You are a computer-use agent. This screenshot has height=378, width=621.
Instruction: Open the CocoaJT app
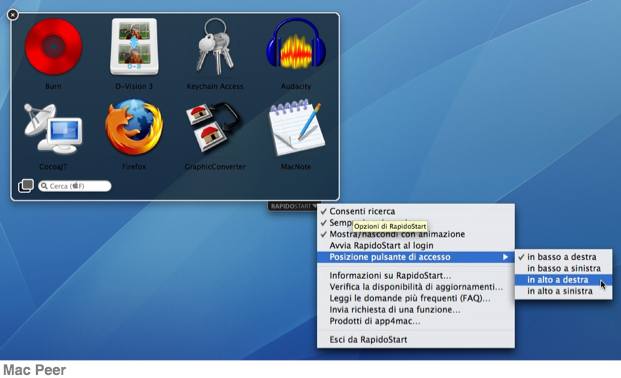coord(53,129)
